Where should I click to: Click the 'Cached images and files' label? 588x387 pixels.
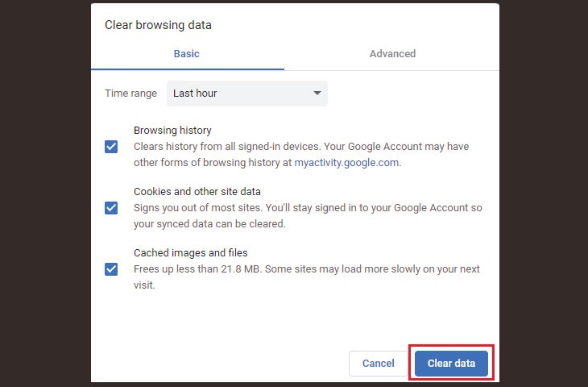pos(190,253)
